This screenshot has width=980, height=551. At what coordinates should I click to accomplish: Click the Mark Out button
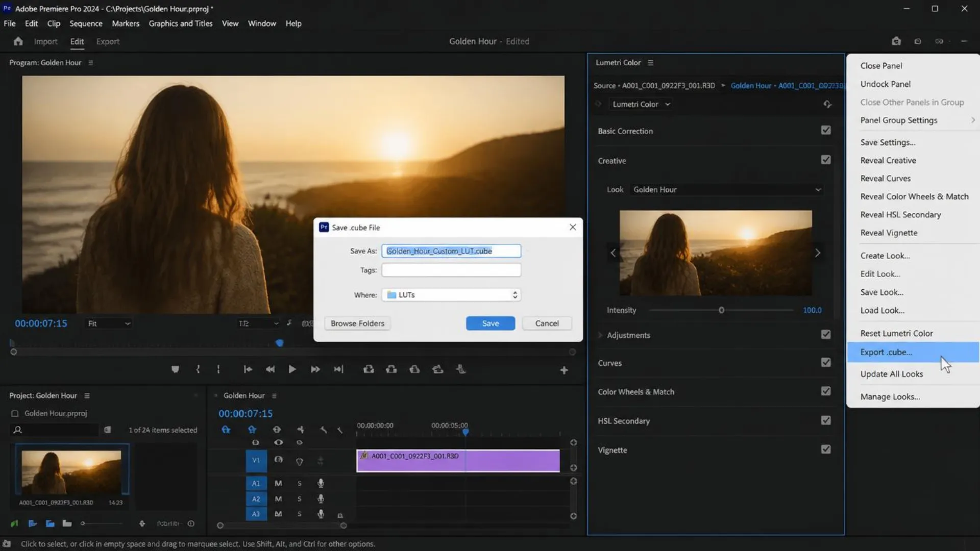point(218,369)
